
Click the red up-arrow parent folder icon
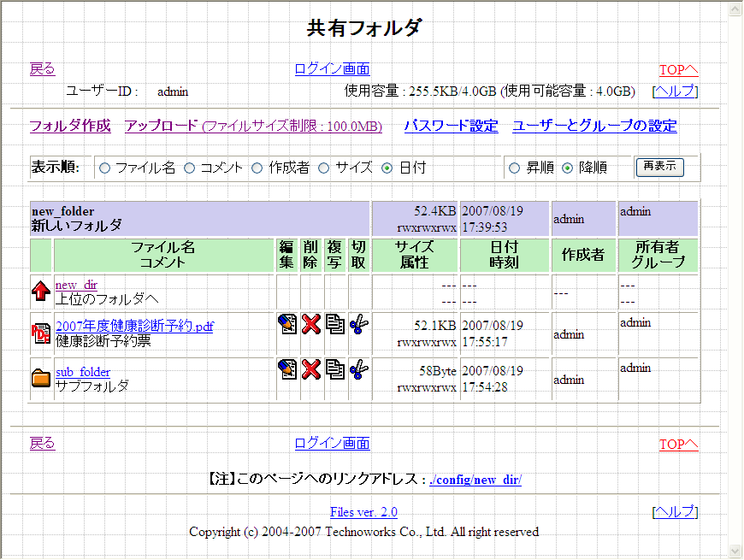(40, 292)
